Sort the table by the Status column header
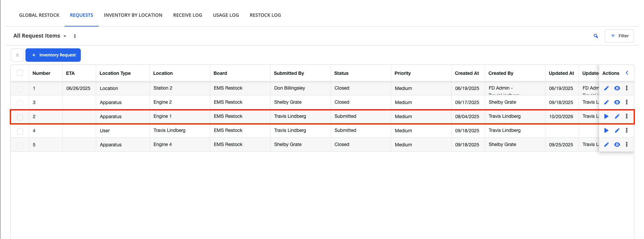 [x=341, y=73]
